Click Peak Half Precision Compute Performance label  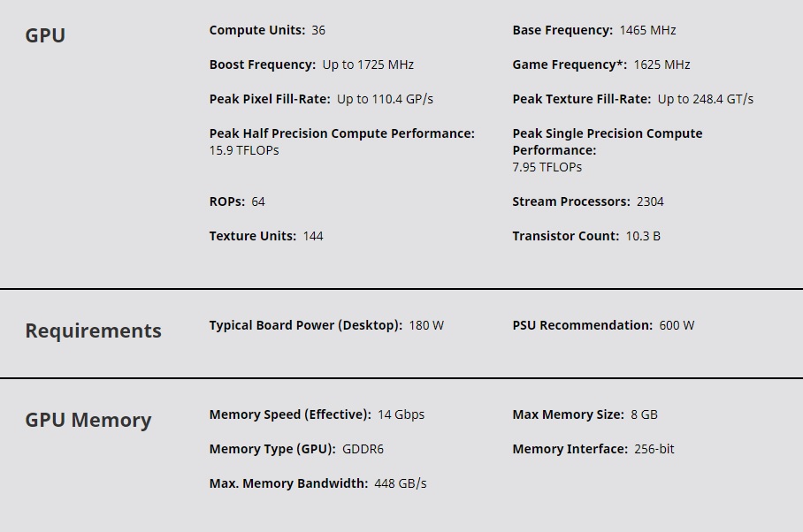point(341,133)
